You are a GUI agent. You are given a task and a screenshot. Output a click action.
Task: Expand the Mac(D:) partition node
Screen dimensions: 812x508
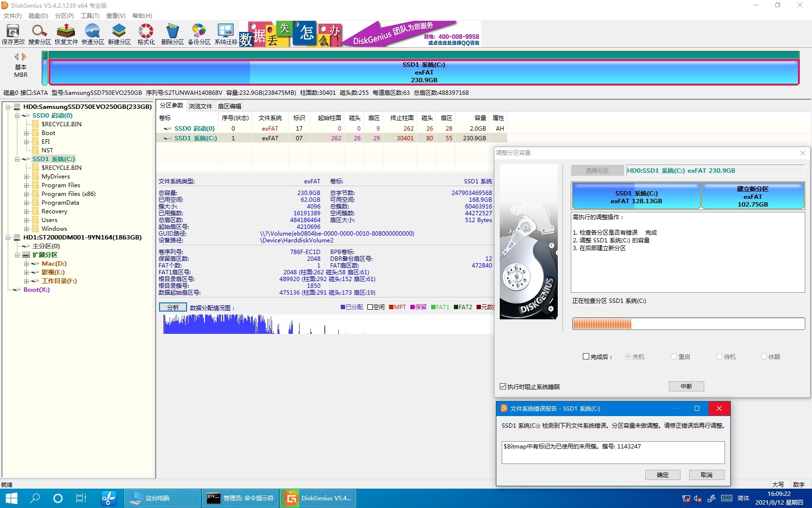(x=26, y=264)
